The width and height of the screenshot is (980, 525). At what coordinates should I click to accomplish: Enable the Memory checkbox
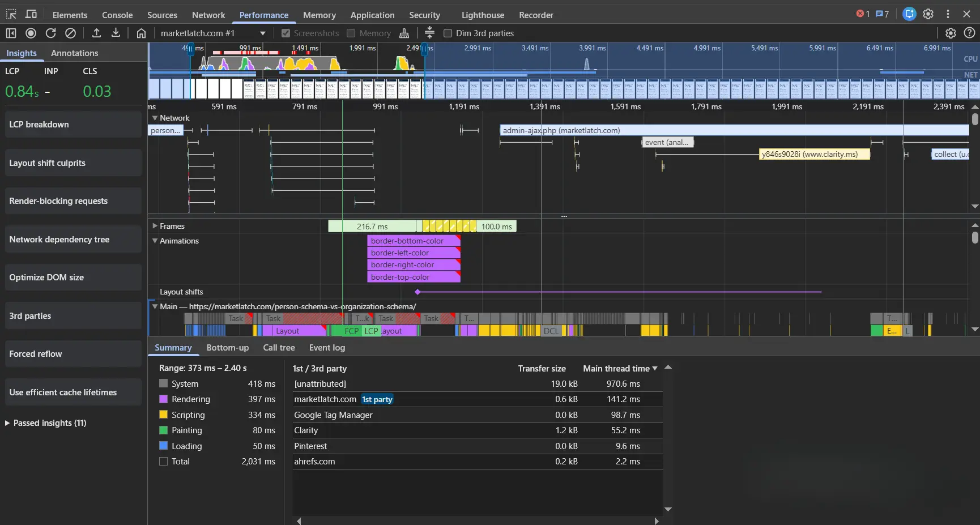click(351, 33)
